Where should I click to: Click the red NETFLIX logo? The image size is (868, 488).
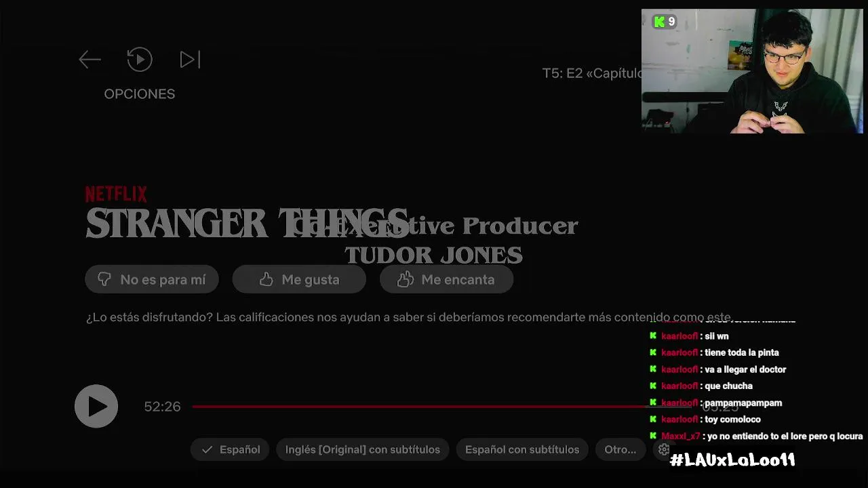[x=116, y=195]
